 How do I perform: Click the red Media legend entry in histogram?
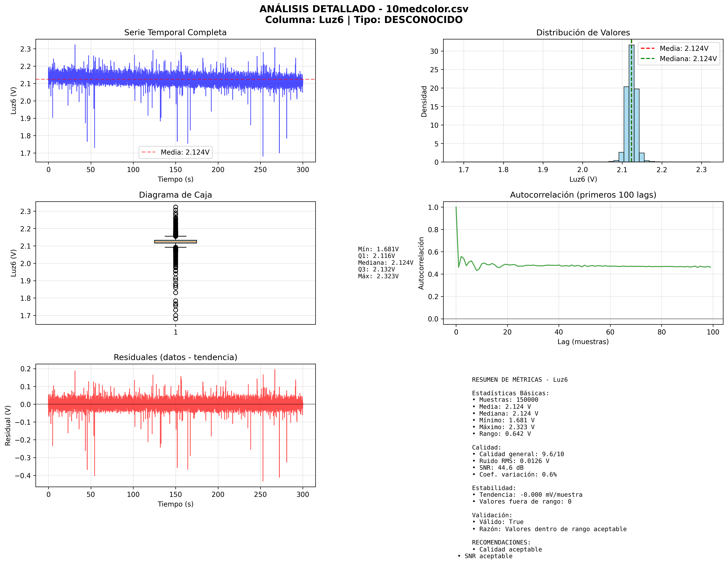click(678, 49)
